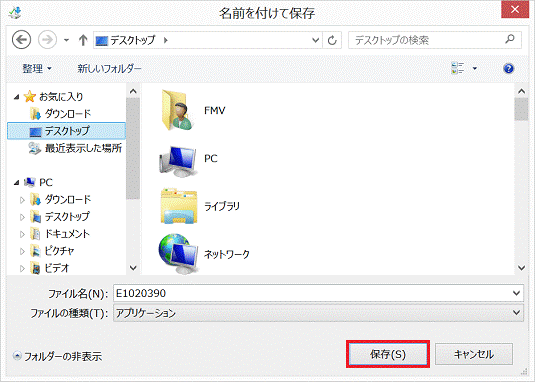Open view options dropdown arrow

tap(474, 69)
